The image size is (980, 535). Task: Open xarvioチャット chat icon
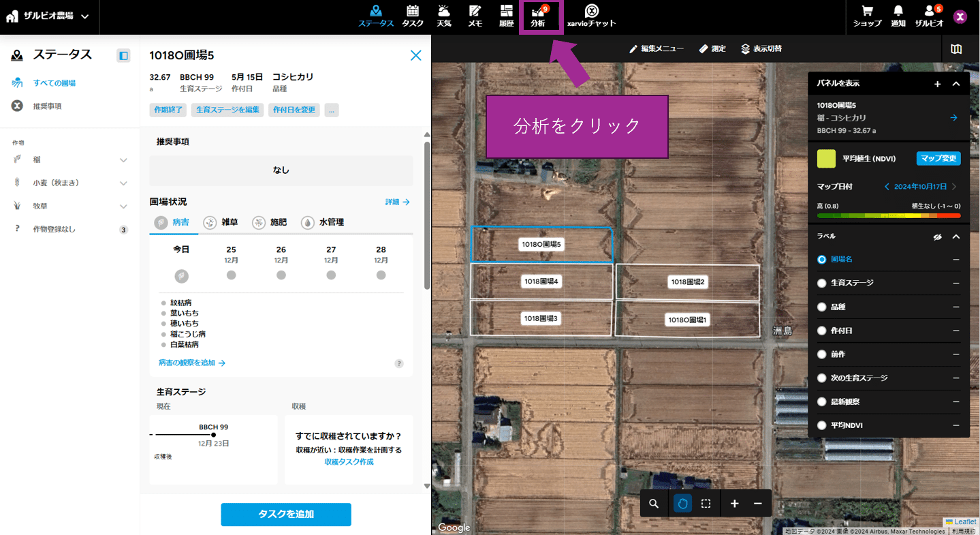(592, 16)
